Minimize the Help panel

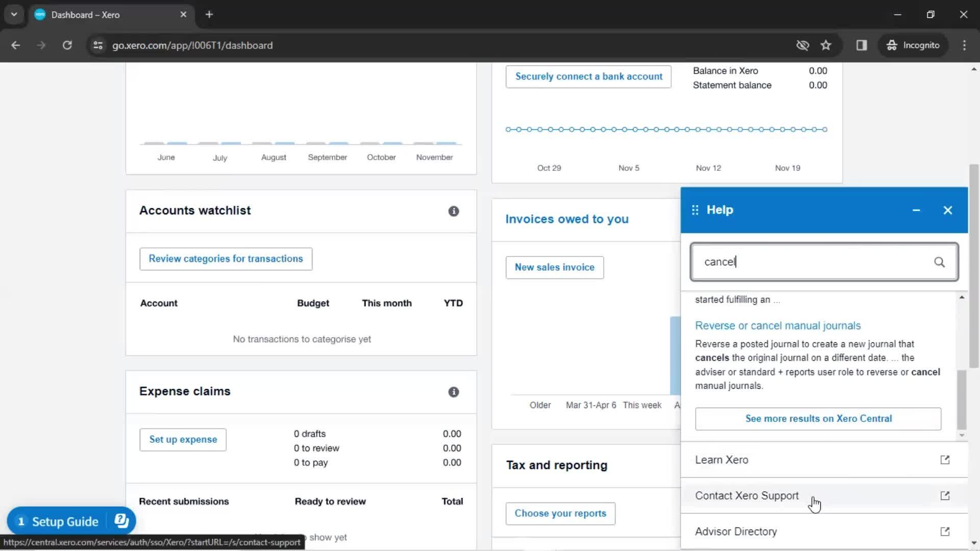pos(916,210)
